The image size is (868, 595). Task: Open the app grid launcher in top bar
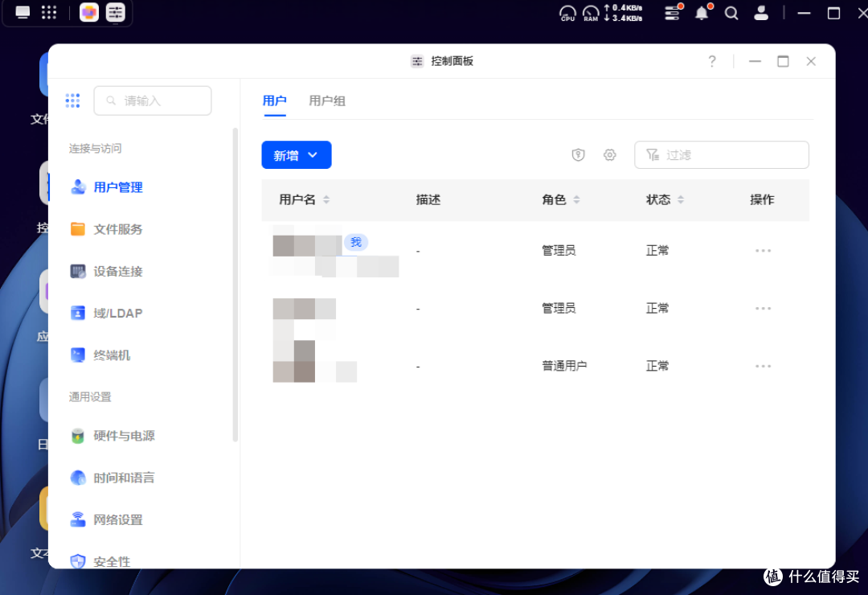coord(49,12)
